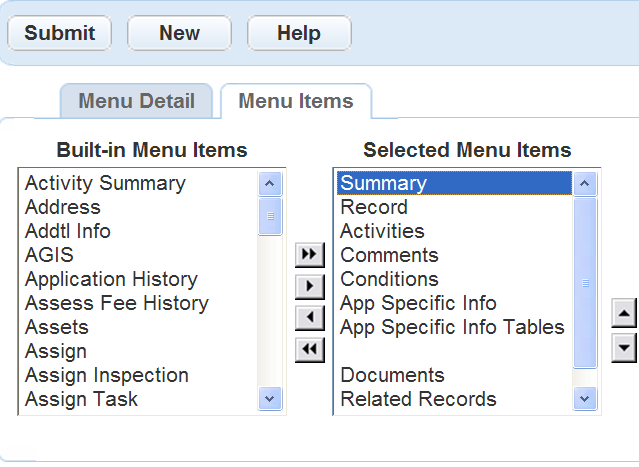Click the move selected right arrow button
This screenshot has width=639, height=467.
click(x=310, y=287)
